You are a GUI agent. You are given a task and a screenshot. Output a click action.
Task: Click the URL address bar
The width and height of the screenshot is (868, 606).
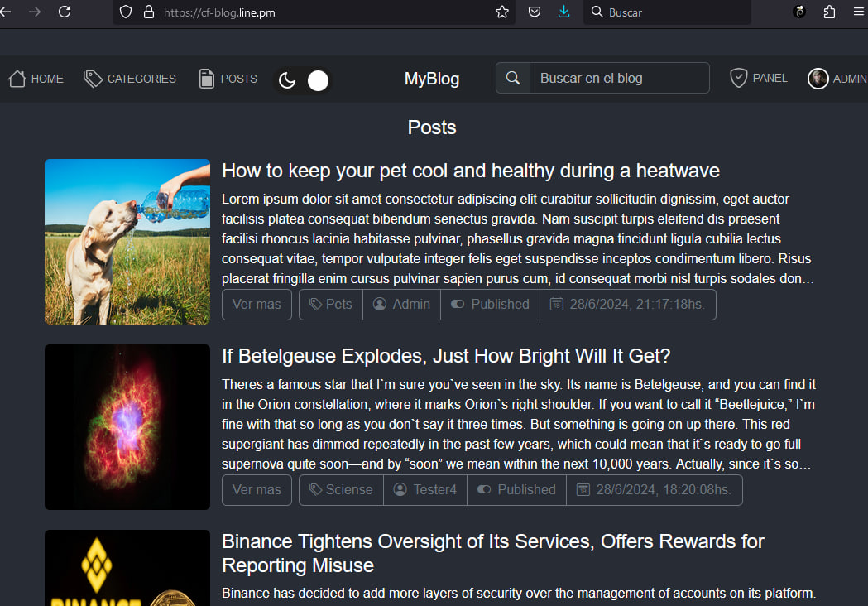click(314, 12)
